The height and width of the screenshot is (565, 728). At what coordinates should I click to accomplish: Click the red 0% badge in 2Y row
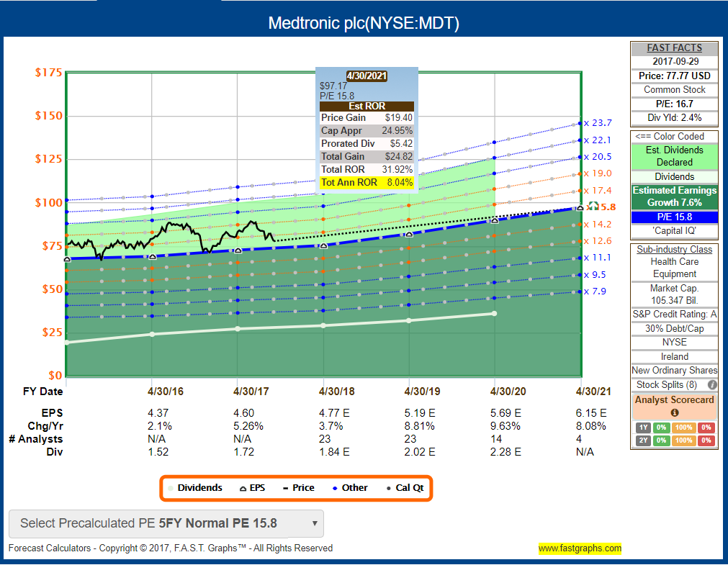[706, 440]
